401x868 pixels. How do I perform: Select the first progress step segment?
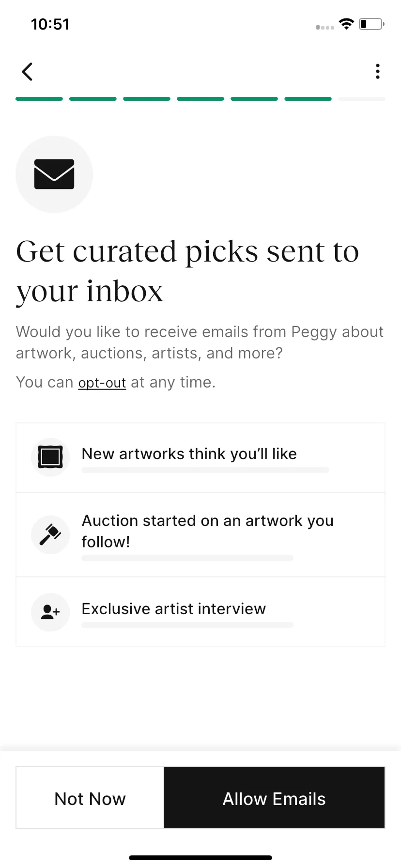pos(39,99)
